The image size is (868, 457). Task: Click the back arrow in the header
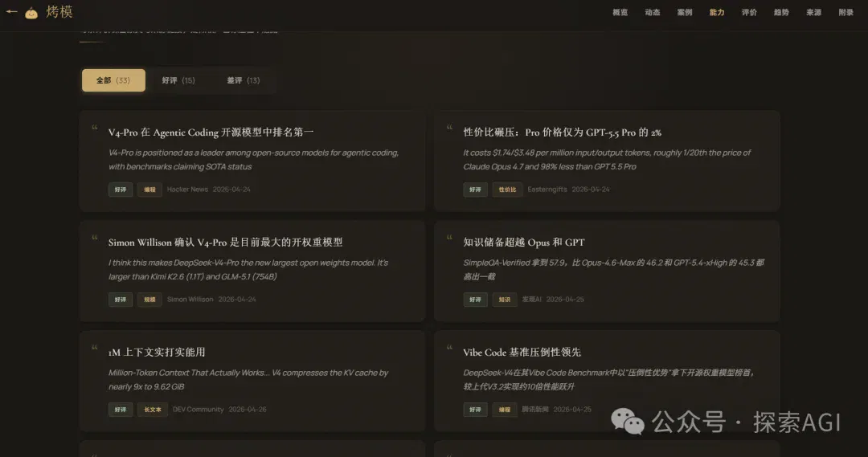11,11
